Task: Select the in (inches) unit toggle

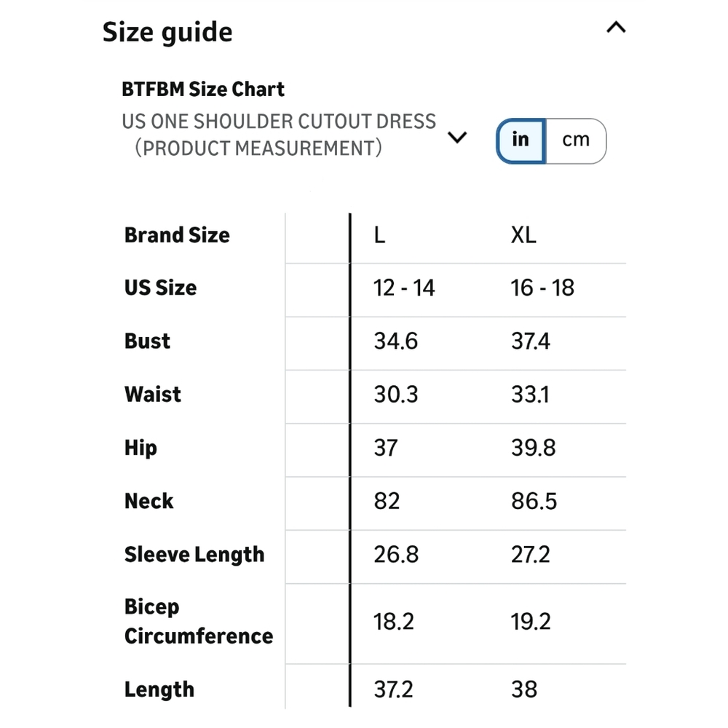Action: click(521, 141)
